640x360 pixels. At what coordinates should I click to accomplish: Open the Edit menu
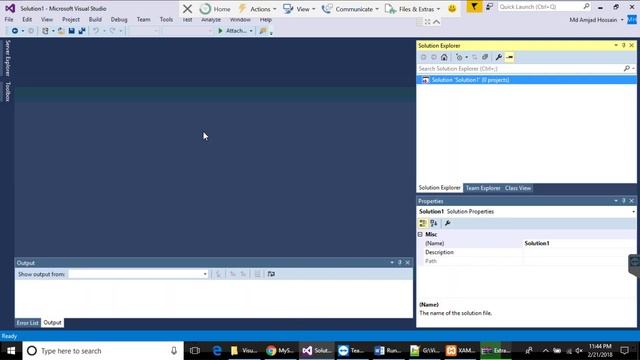(x=27, y=20)
